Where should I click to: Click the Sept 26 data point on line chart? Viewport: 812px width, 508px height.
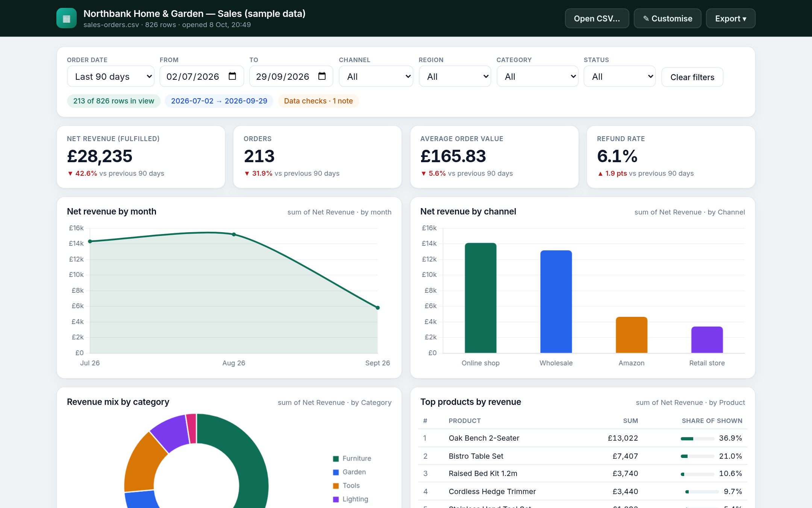(378, 308)
